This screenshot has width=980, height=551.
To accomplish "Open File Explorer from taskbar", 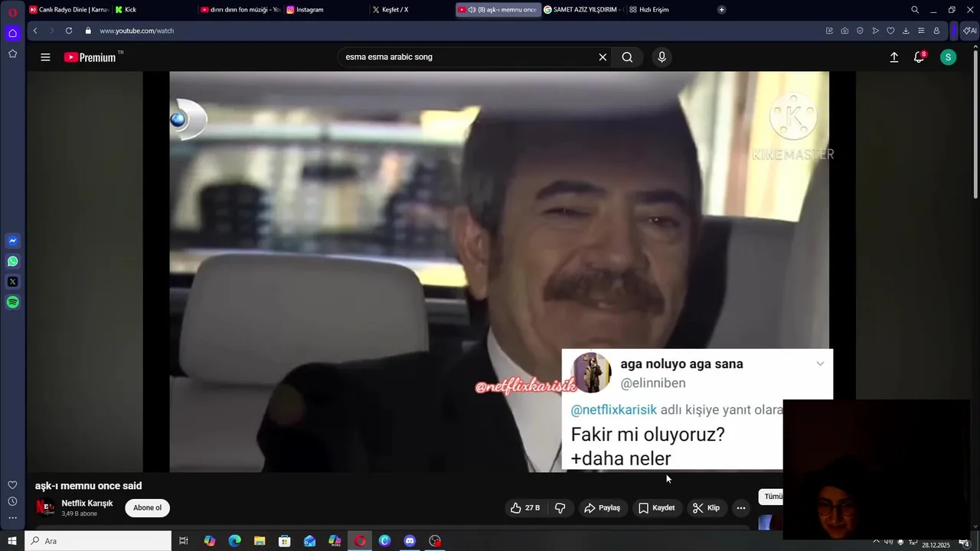I will [260, 541].
